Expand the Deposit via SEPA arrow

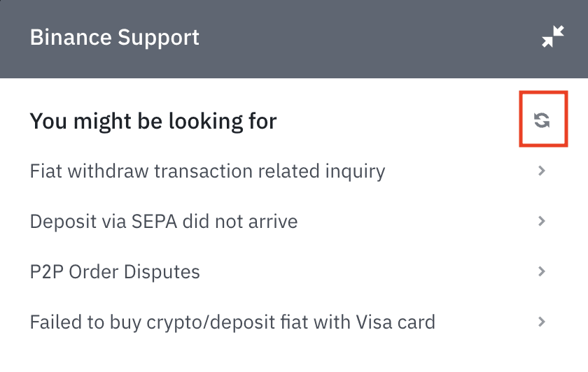click(542, 221)
